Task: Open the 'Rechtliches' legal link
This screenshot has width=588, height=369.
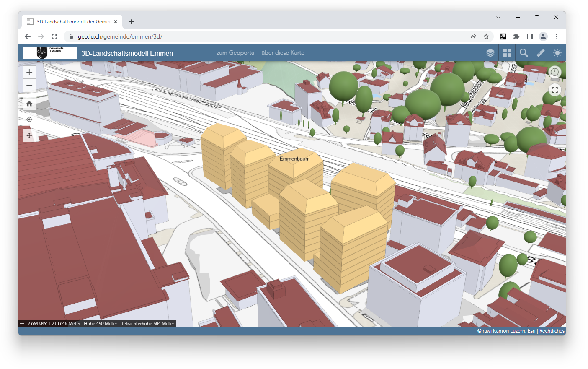Action: pos(552,331)
